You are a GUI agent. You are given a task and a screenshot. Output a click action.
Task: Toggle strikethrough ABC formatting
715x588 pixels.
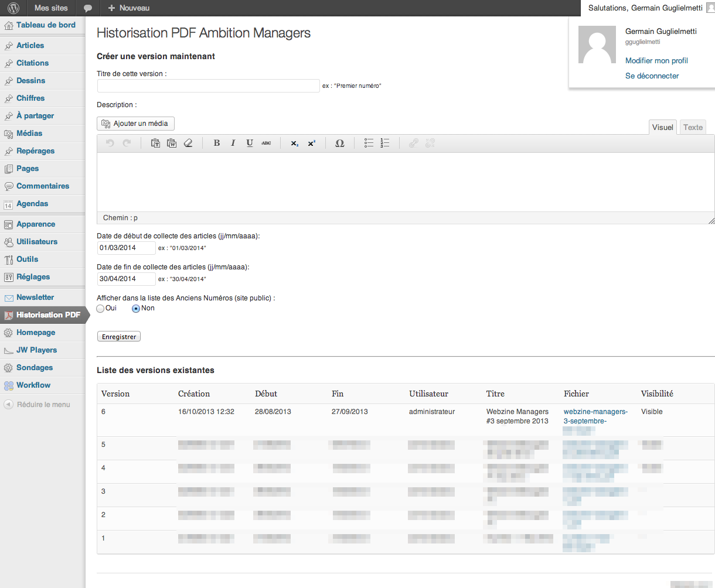click(266, 143)
